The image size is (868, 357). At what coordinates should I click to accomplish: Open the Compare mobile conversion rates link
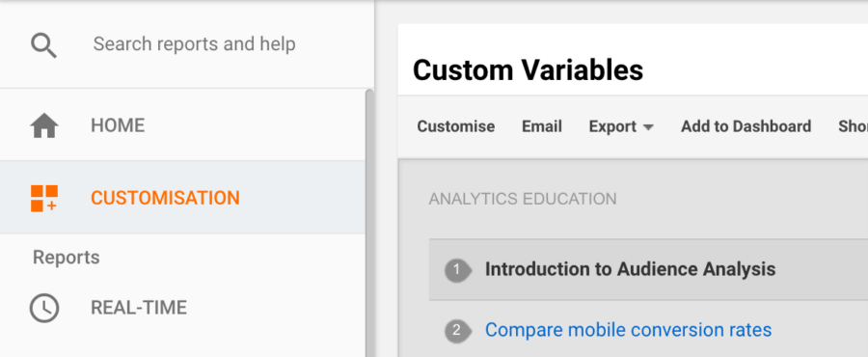pos(628,330)
